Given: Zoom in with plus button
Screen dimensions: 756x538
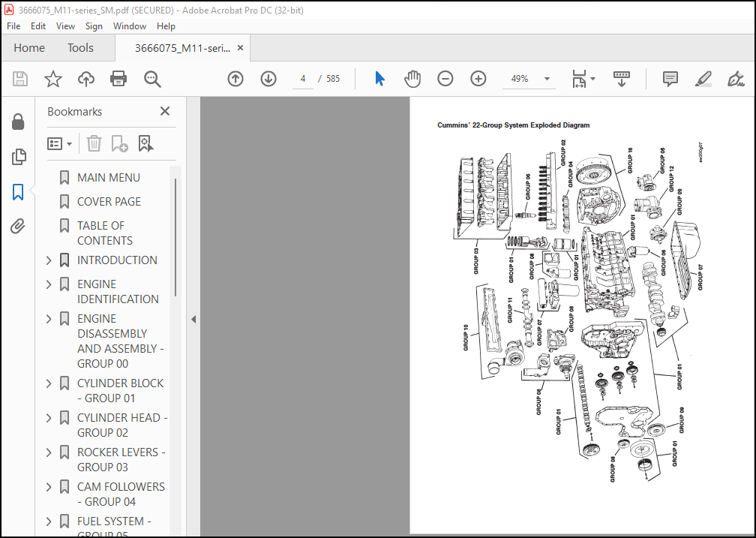Looking at the screenshot, I should point(478,79).
